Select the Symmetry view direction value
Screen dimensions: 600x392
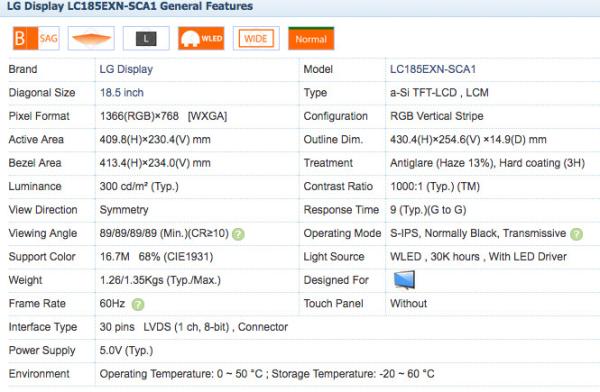[x=124, y=210]
